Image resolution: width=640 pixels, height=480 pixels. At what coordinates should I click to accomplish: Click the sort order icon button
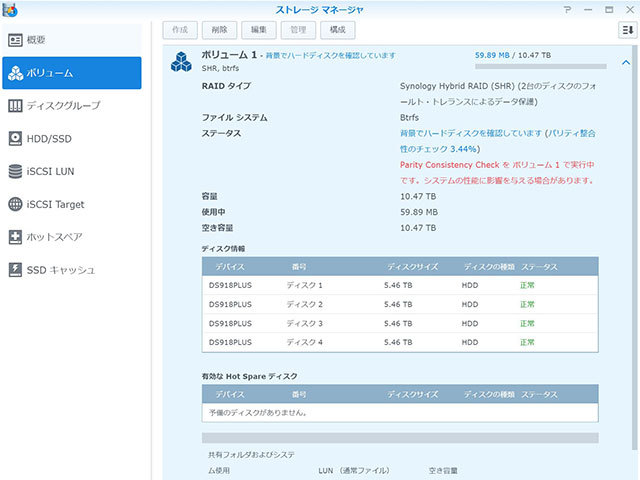click(x=627, y=30)
